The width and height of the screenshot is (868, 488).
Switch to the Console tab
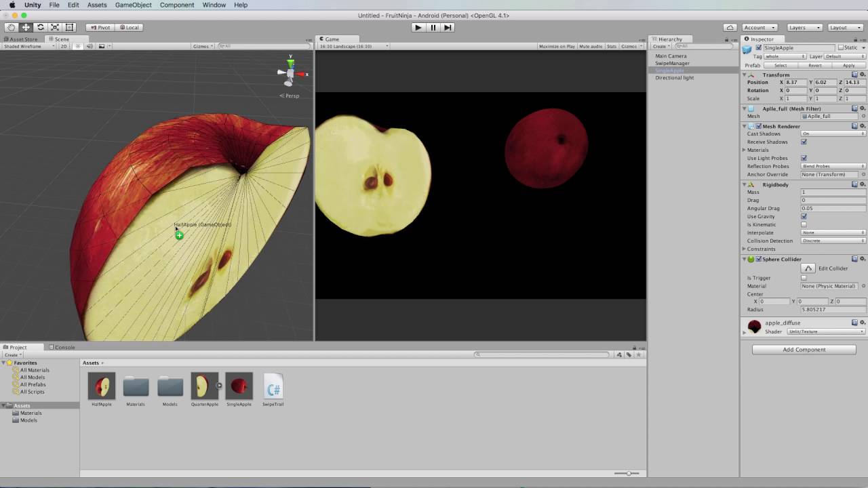[x=61, y=347]
